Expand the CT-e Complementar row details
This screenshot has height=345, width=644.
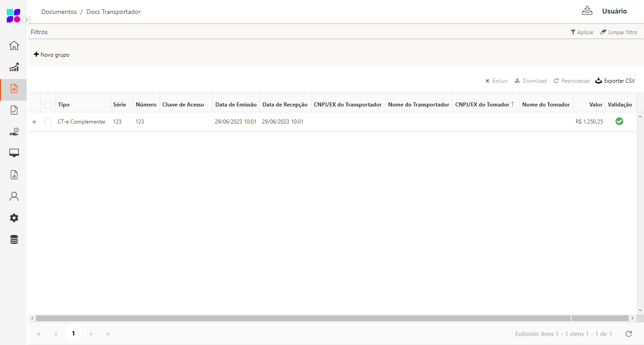point(35,122)
